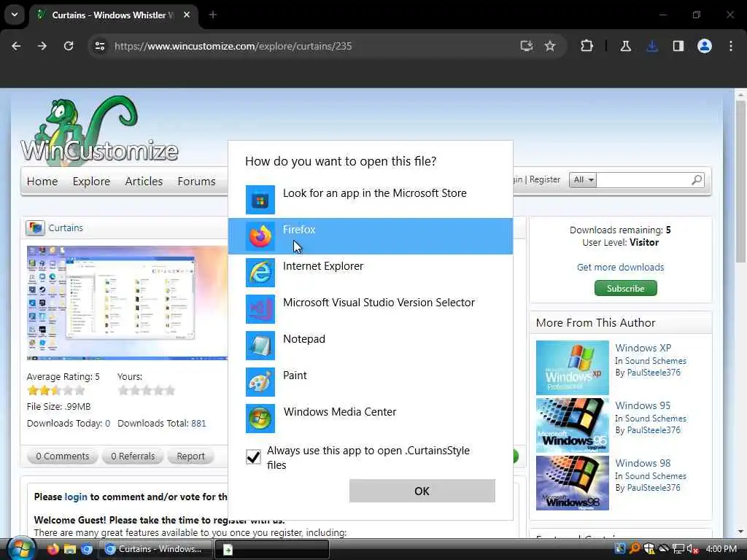Go forward with the browser forward arrow
The height and width of the screenshot is (560, 747).
tap(42, 46)
